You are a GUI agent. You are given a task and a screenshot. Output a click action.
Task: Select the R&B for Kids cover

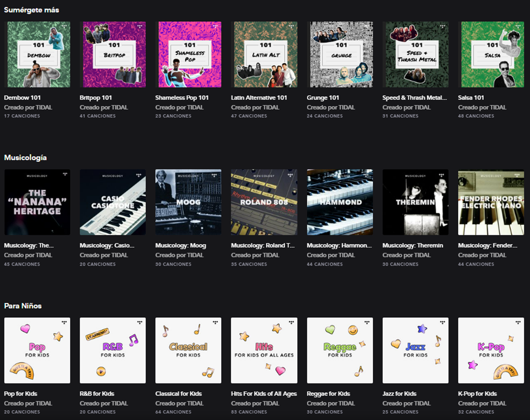(x=113, y=350)
